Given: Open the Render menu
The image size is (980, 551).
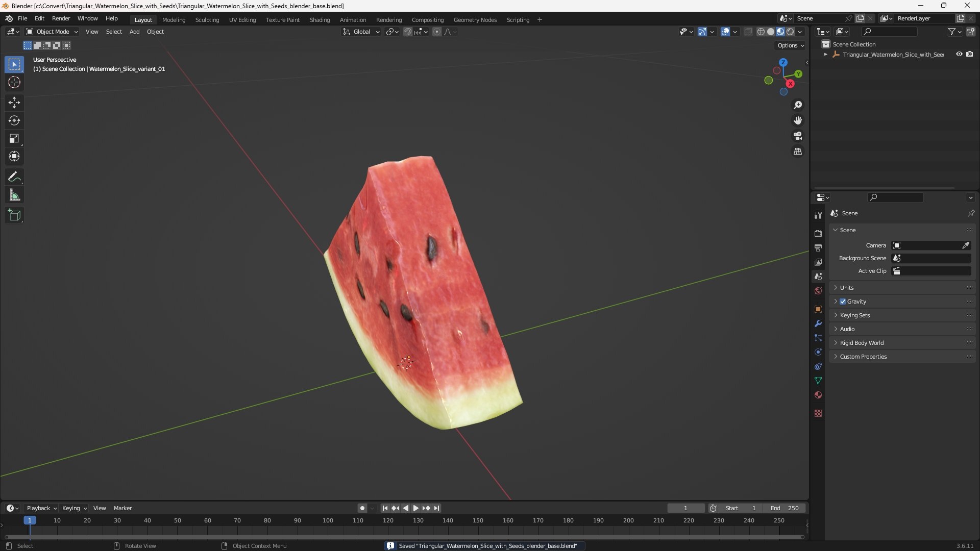Looking at the screenshot, I should click(61, 18).
